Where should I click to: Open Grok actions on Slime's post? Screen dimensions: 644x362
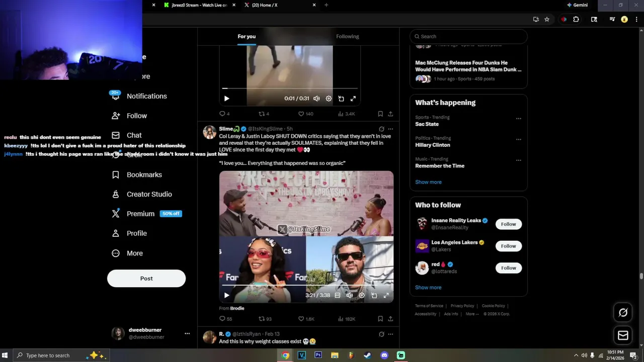[381, 129]
